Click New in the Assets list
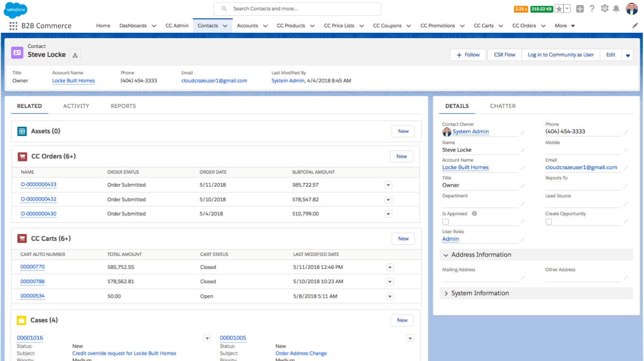 pyautogui.click(x=403, y=132)
